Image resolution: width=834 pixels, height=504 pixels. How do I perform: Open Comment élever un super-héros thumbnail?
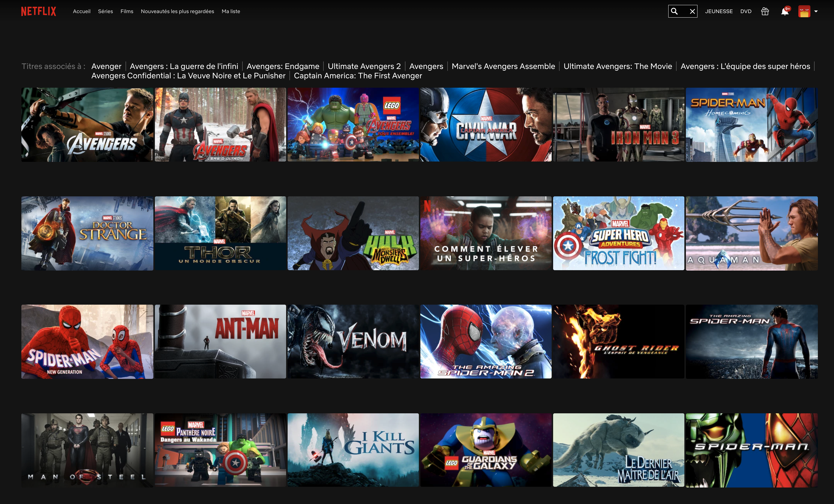(x=486, y=233)
